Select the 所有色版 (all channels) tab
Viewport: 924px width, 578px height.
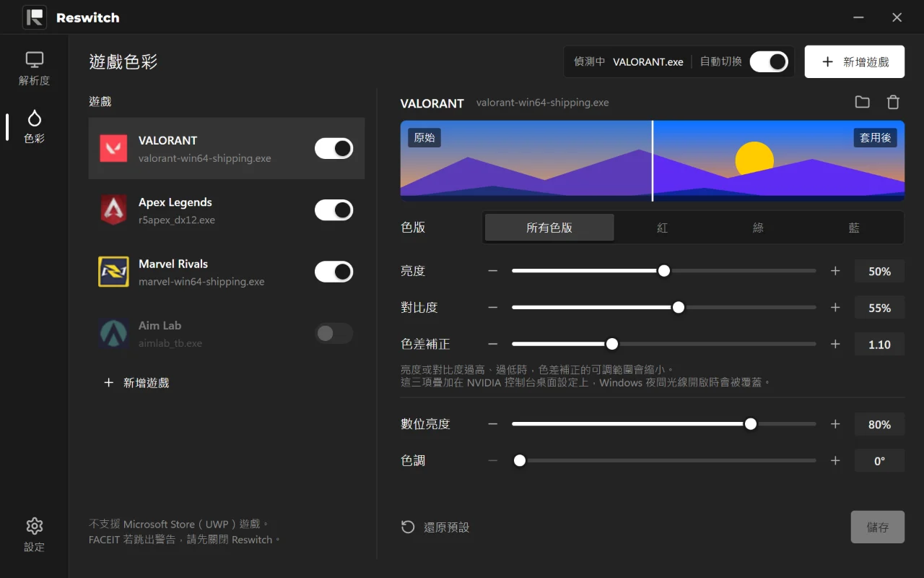pos(549,228)
